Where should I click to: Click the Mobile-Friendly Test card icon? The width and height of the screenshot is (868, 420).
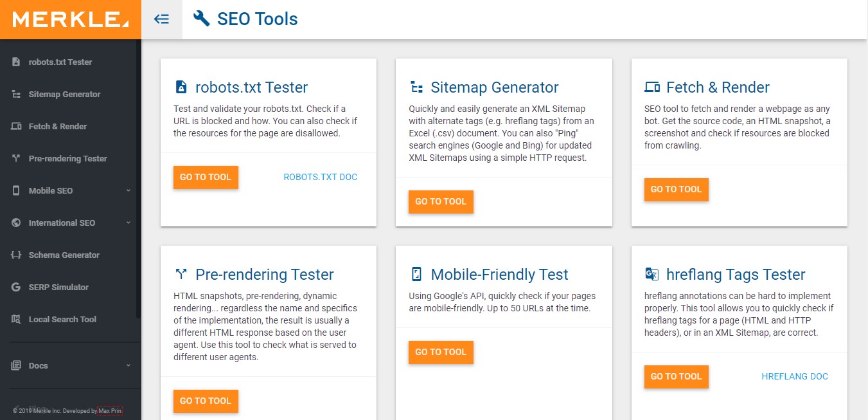point(416,275)
